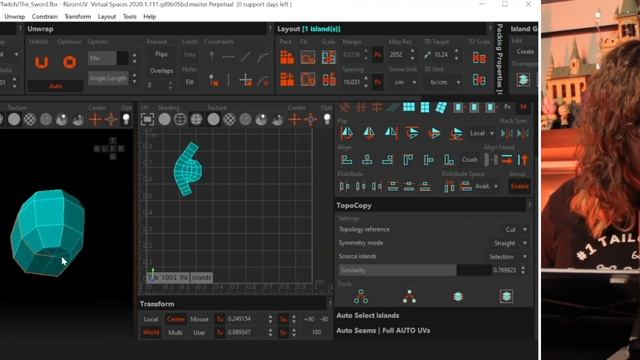Adjust the Mix slider in Unwrap options
640x360 pixels.
click(x=108, y=58)
